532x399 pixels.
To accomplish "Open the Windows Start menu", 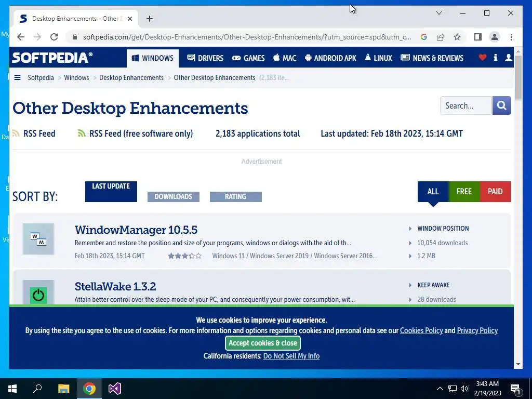I will pos(12,389).
